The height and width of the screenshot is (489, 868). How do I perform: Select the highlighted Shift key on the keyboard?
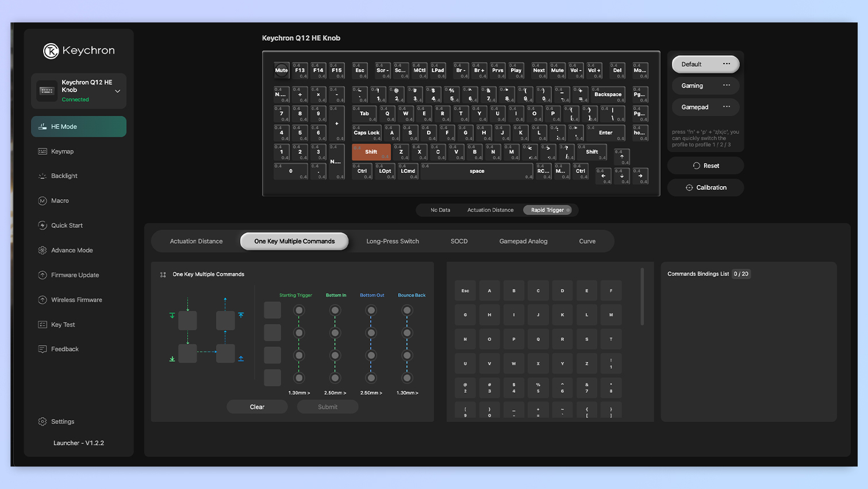[x=371, y=152]
